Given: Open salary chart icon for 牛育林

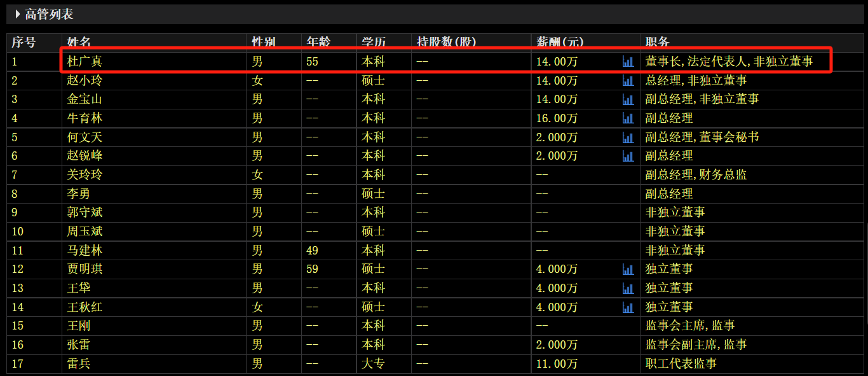Looking at the screenshot, I should click(x=628, y=118).
